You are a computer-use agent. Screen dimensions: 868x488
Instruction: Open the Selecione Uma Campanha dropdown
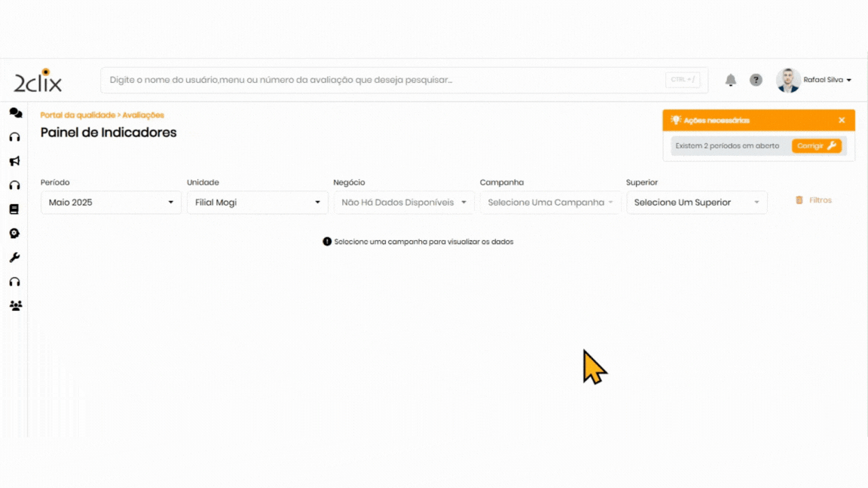pos(550,203)
